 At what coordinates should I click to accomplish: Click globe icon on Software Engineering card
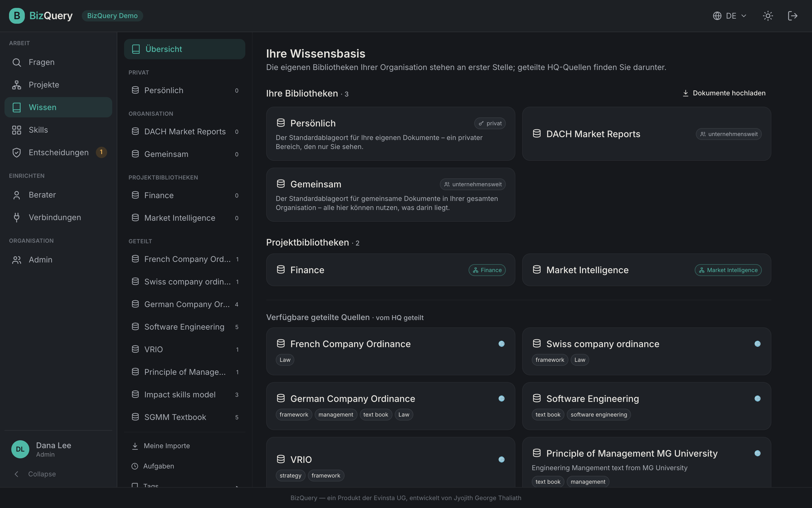coord(757,398)
